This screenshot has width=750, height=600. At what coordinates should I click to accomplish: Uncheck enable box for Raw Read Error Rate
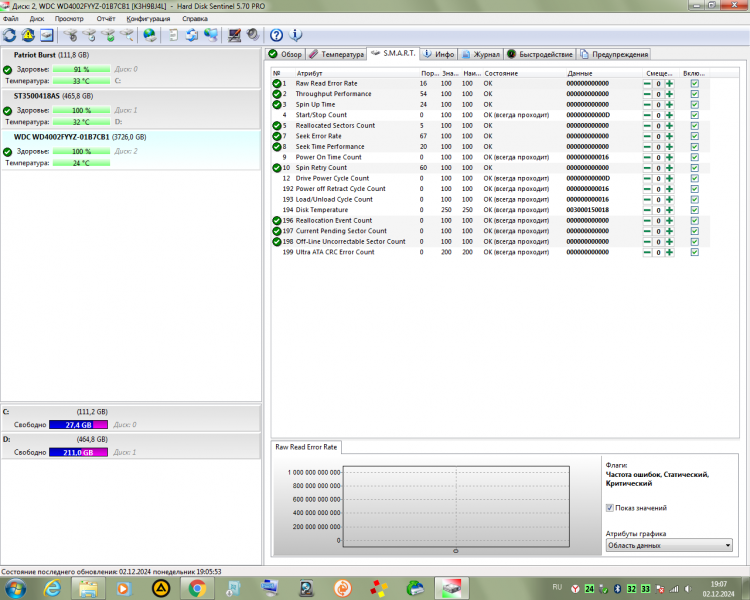[695, 83]
